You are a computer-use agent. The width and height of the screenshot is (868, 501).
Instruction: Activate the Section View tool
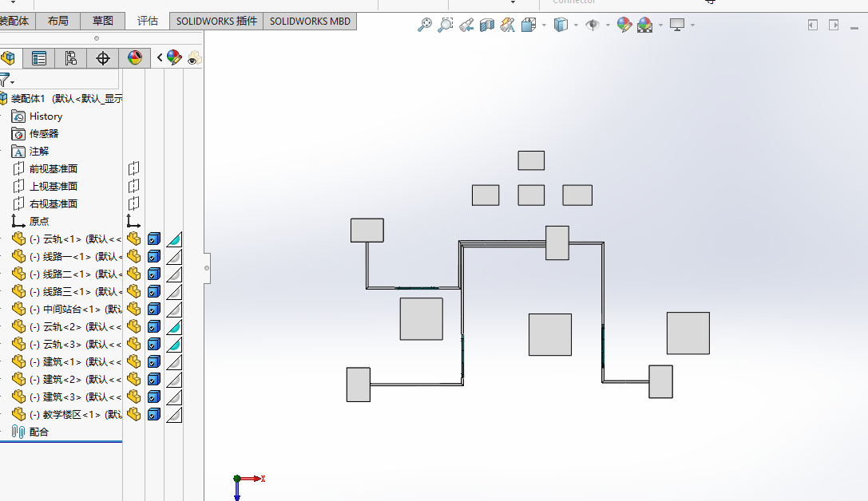[487, 24]
